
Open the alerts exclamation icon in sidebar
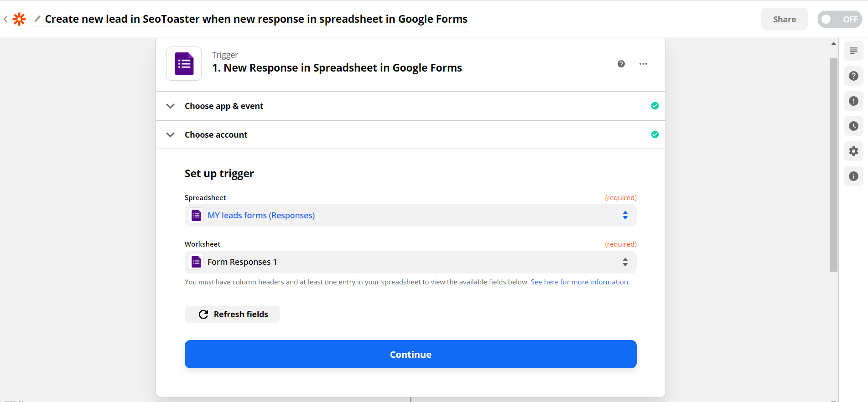pyautogui.click(x=853, y=101)
